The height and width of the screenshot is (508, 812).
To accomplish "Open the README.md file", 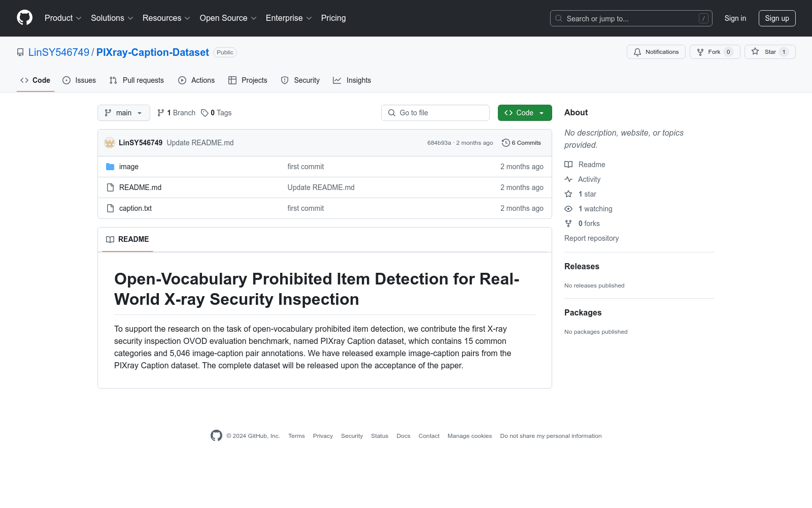I will point(140,187).
